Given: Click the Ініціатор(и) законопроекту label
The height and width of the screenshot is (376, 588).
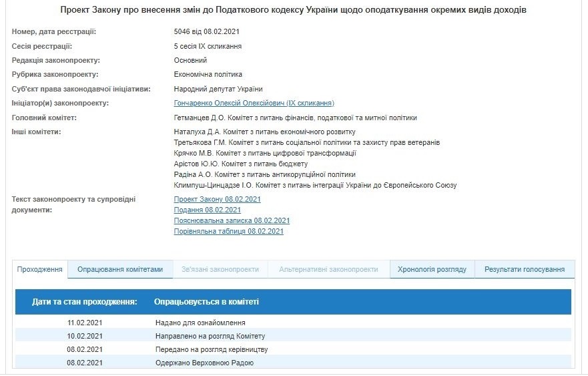Looking at the screenshot, I should point(60,104).
